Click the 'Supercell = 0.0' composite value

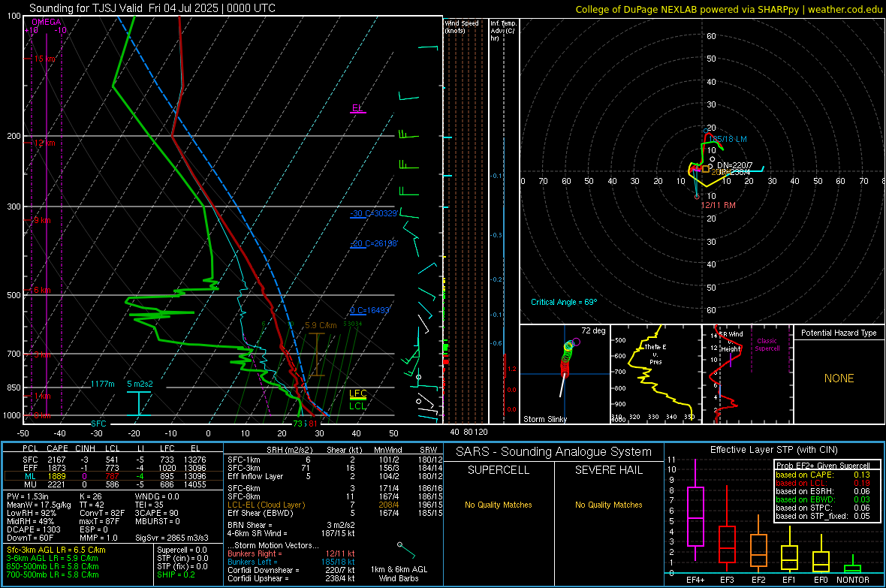[x=182, y=550]
